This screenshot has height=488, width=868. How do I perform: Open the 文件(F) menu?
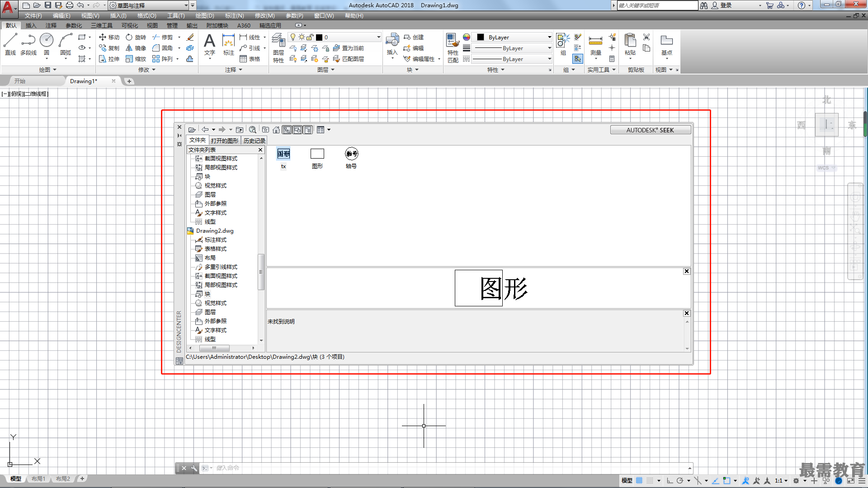33,16
